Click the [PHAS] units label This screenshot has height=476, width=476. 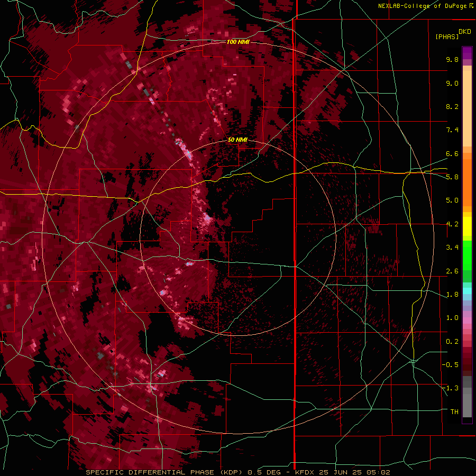coord(447,37)
